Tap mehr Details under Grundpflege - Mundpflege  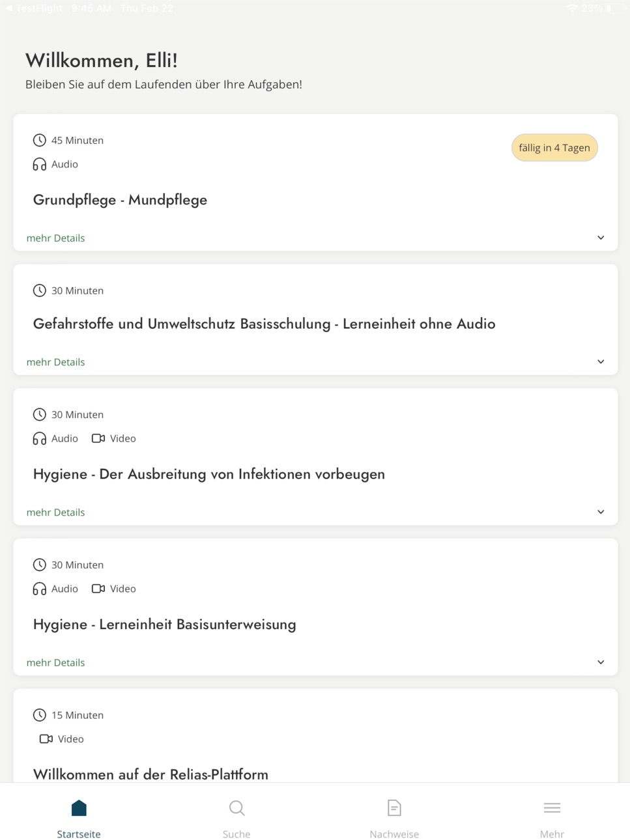[55, 238]
